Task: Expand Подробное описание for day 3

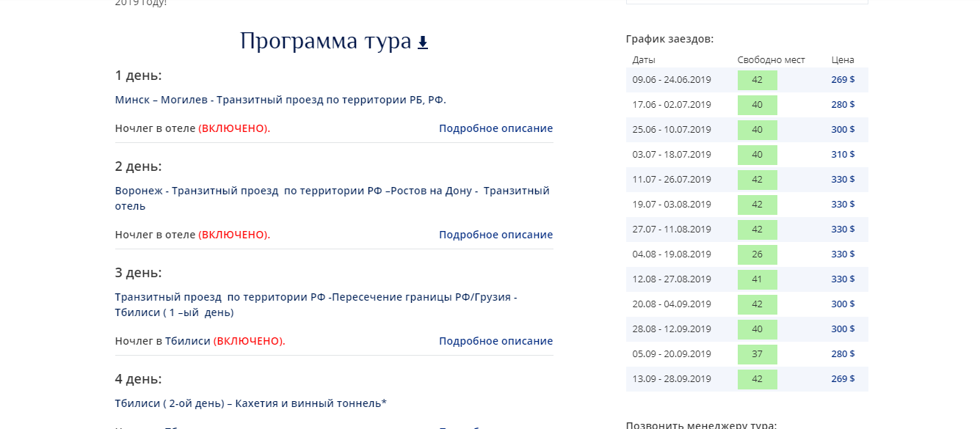Action: tap(496, 341)
